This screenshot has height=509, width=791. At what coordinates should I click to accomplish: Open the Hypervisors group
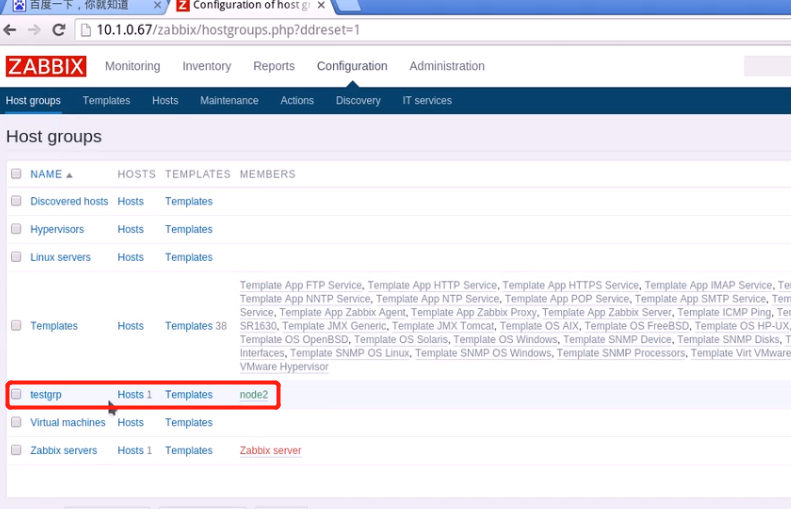(x=57, y=229)
